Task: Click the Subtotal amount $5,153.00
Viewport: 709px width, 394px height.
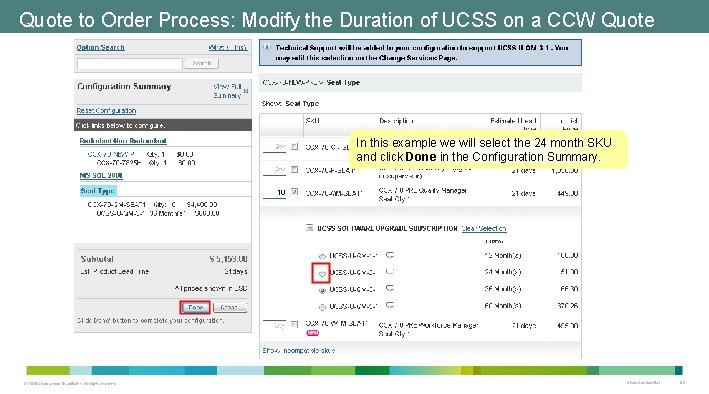Action: 228,259
